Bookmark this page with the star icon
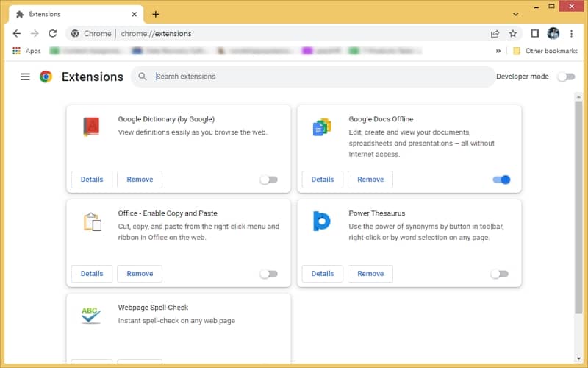Viewport: 588px width, 368px height. pos(513,33)
